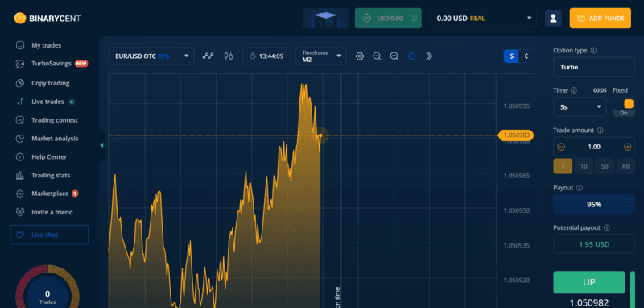Screen dimensions: 644x308
Task: Zoom out the chart
Action: (377, 56)
